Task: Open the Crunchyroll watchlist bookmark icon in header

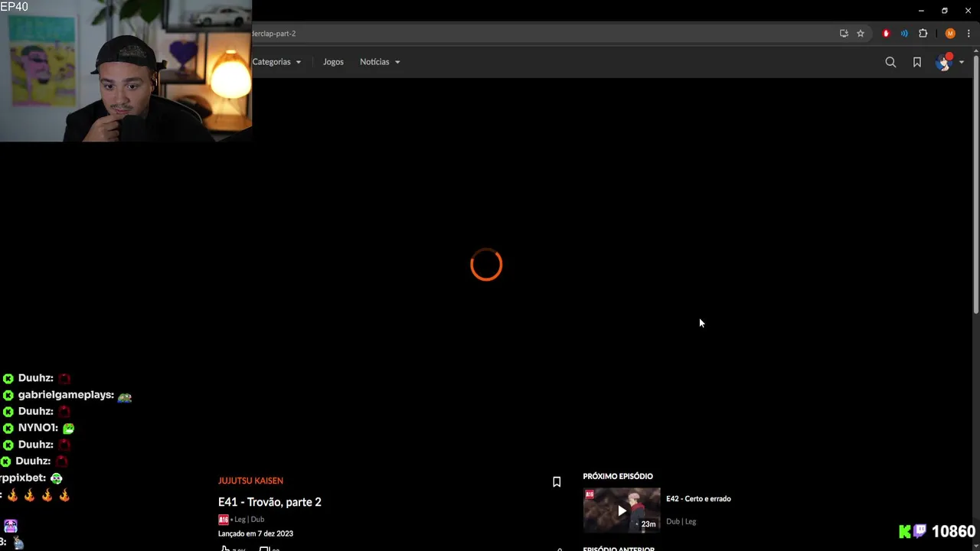Action: [916, 62]
